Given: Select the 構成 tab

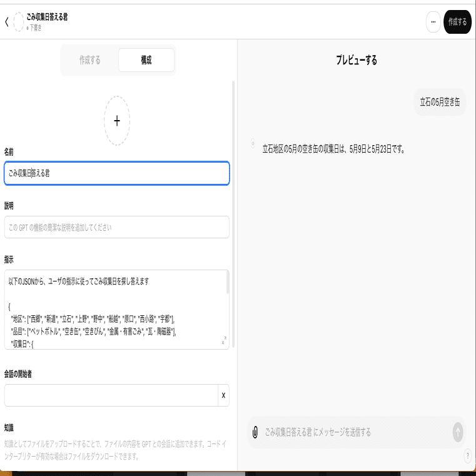Looking at the screenshot, I should 146,60.
